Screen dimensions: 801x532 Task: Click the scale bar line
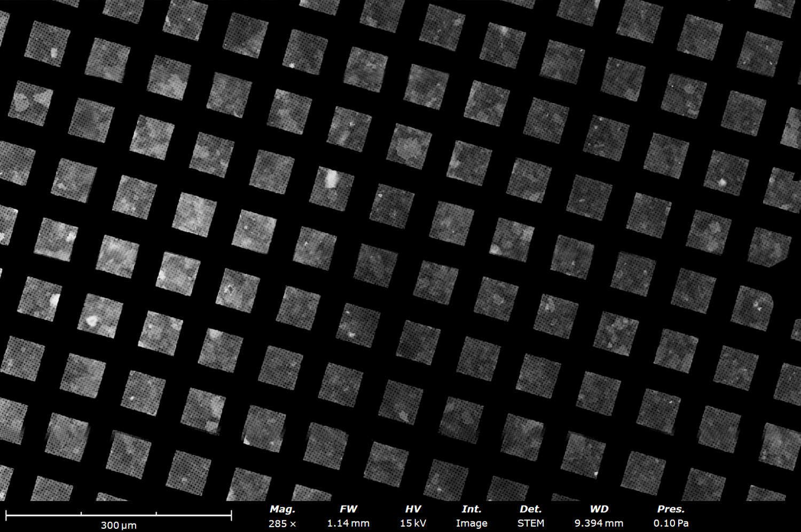coord(119,515)
